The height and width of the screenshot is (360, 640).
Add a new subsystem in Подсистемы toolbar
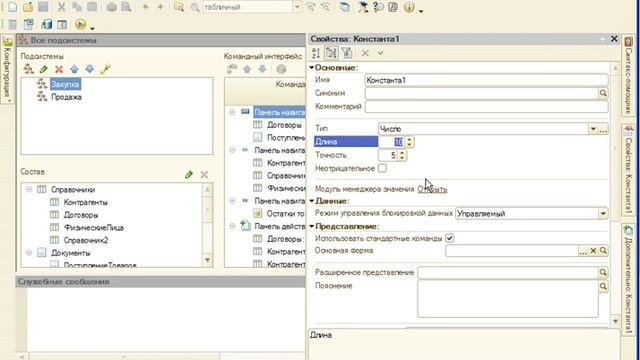pyautogui.click(x=28, y=69)
